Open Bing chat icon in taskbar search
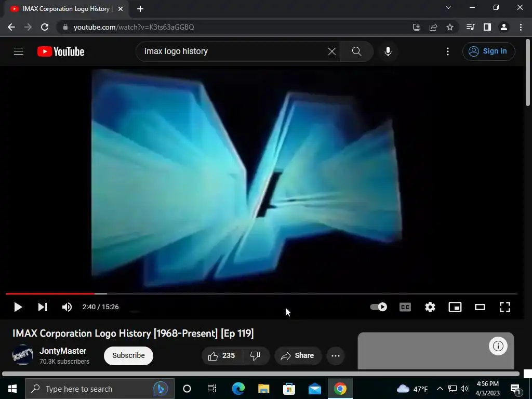Image resolution: width=532 pixels, height=399 pixels. point(161,389)
